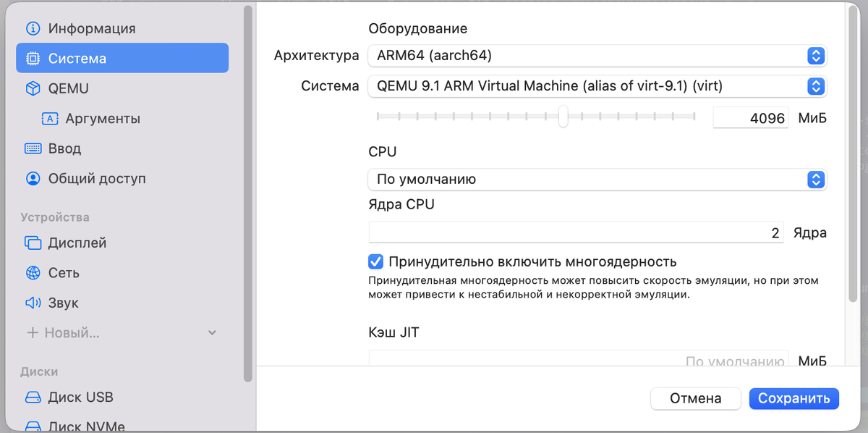Viewport: 868px width, 433px height.
Task: Click the Звук speaker icon
Action: coord(33,303)
